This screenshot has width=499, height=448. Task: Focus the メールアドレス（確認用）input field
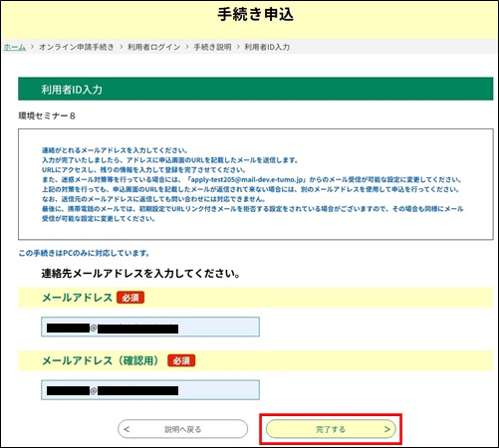click(150, 390)
